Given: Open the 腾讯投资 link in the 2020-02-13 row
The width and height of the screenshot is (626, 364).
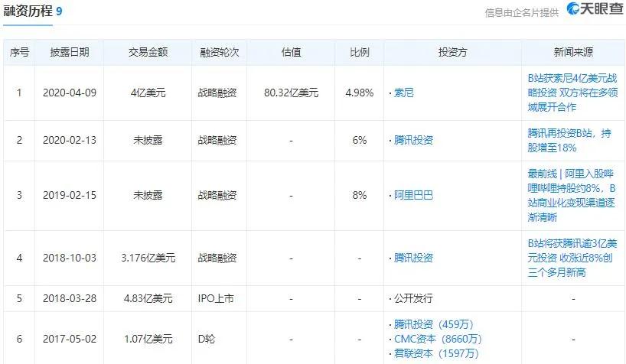Looking at the screenshot, I should tap(413, 140).
